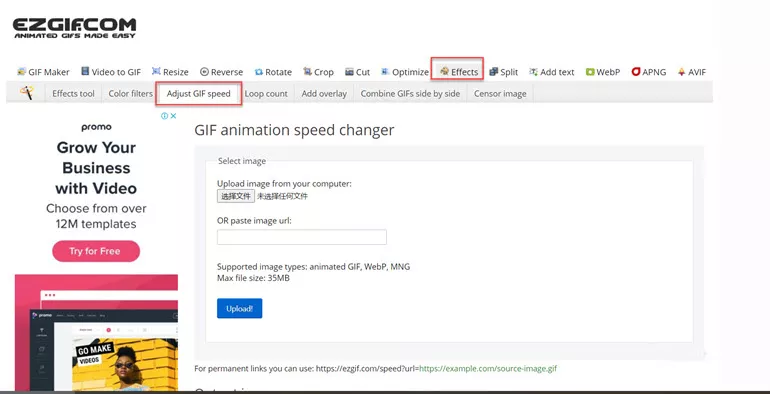Click the Grow Your Business with Video headline
Image resolution: width=770 pixels, height=394 pixels.
(96, 168)
